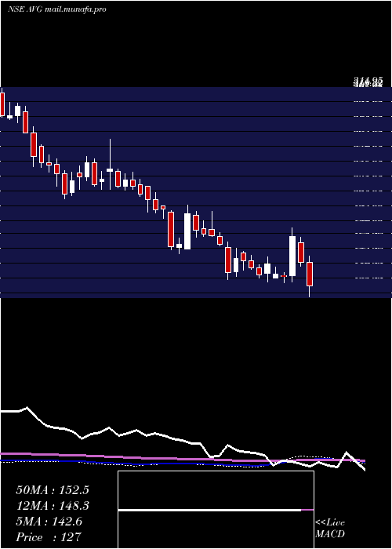
Task: Click the 'NSE AVG mail.munafa.pro' chart title
Action: point(57,9)
